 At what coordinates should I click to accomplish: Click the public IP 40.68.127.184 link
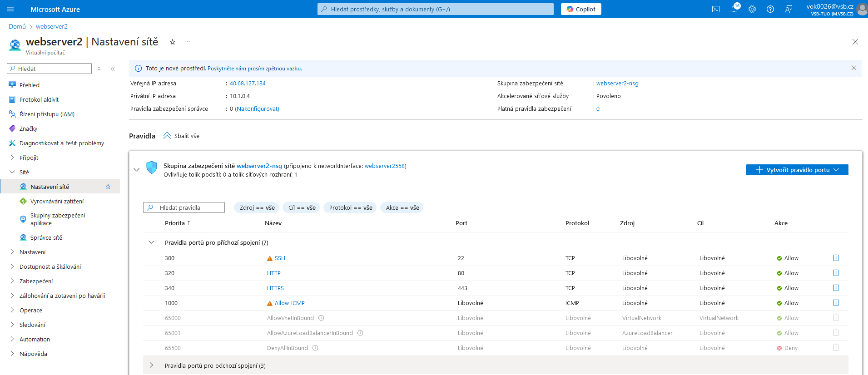pyautogui.click(x=248, y=84)
